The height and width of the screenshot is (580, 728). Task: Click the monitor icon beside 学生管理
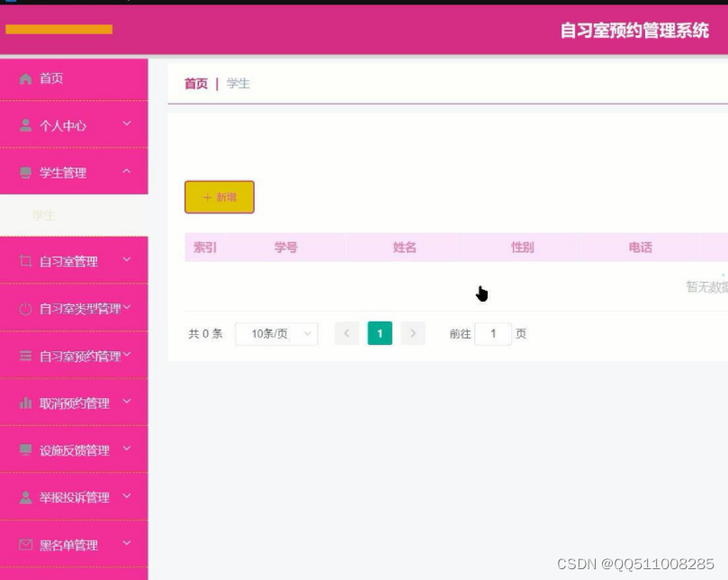coord(27,172)
